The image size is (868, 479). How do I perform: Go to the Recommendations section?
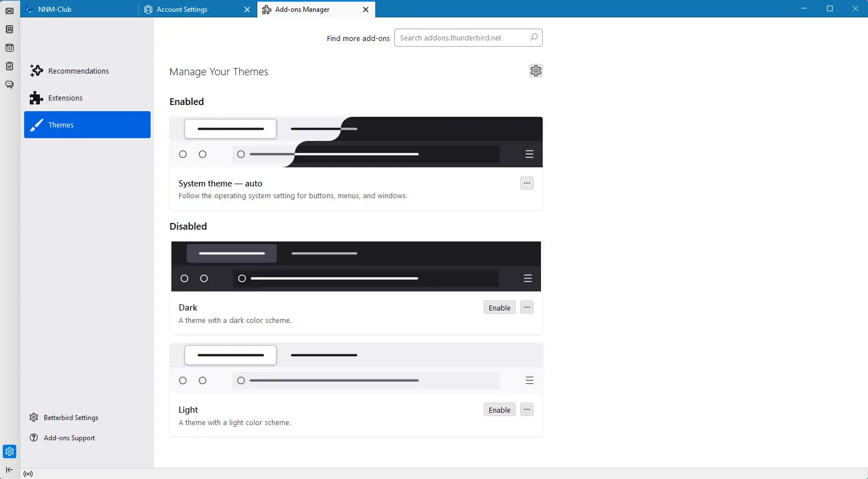click(x=87, y=71)
